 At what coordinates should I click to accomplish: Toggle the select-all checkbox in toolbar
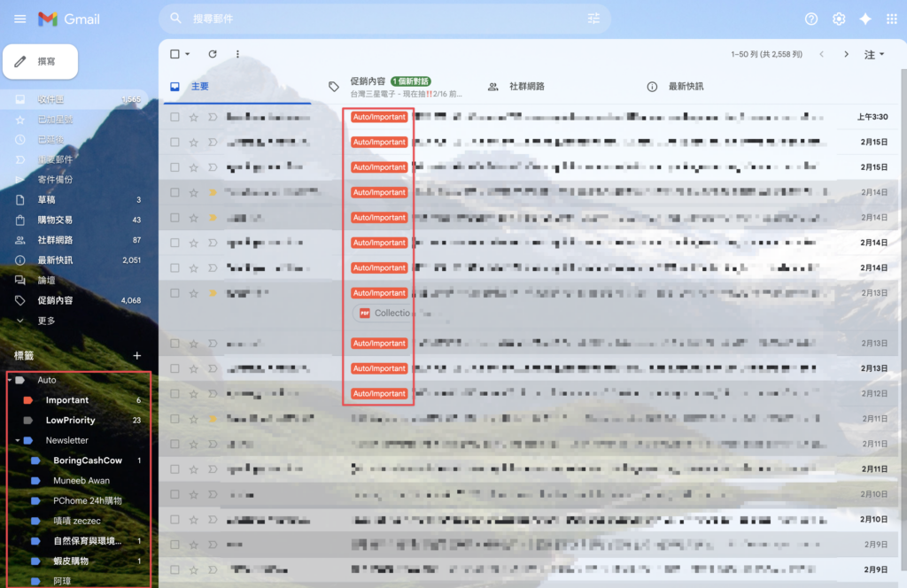tap(175, 54)
